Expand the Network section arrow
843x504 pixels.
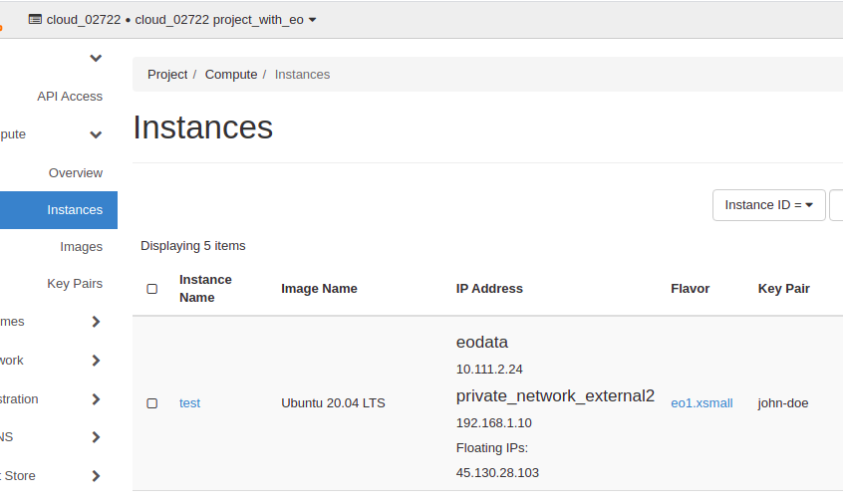tap(96, 361)
